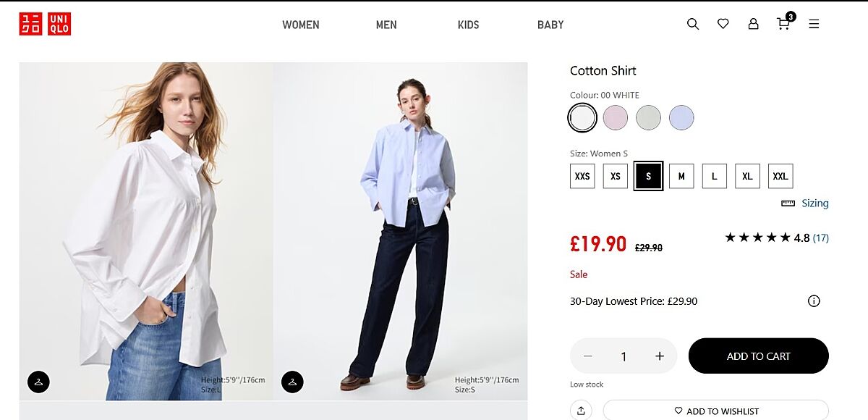
Task: Decrease quantity with minus button
Action: point(588,356)
